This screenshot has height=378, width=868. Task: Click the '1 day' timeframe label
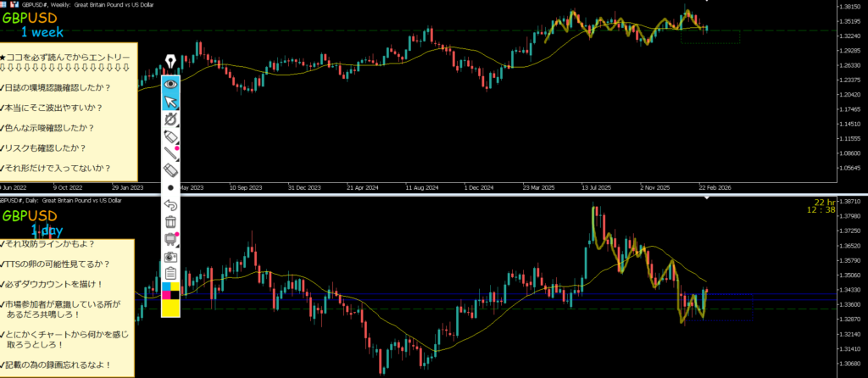click(47, 231)
